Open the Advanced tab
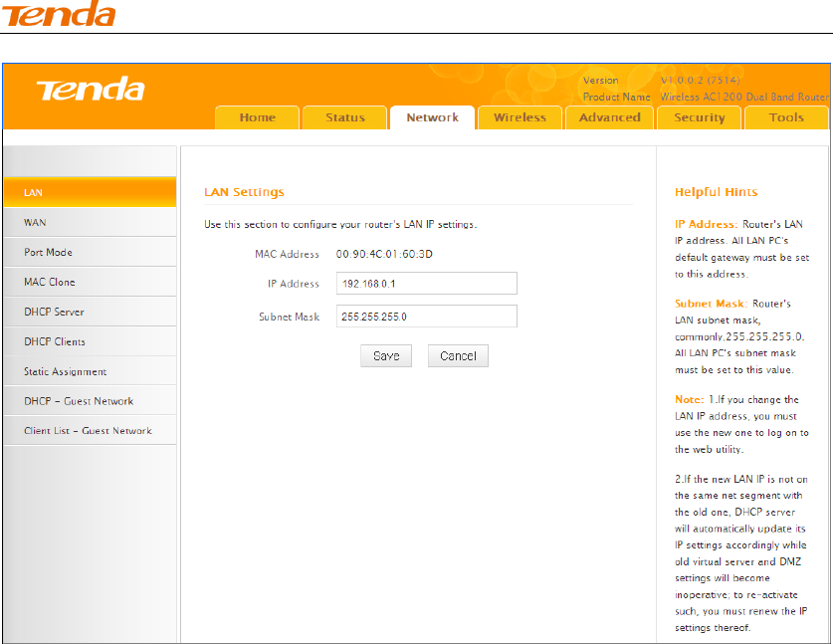This screenshot has width=833, height=644. coord(609,117)
